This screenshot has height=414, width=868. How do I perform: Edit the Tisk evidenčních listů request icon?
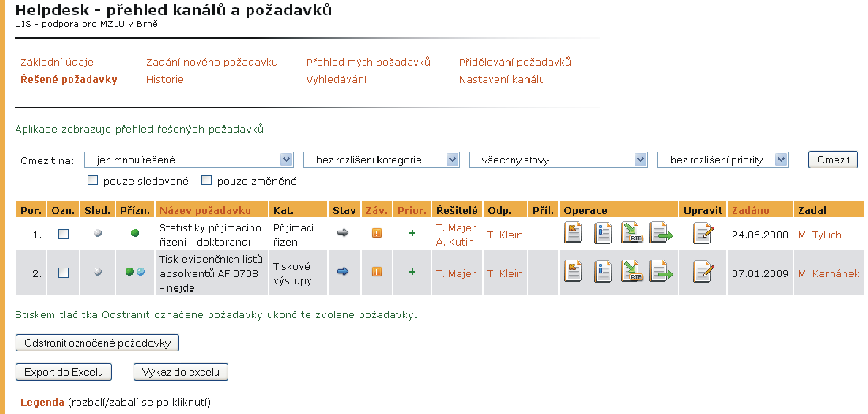coord(703,271)
